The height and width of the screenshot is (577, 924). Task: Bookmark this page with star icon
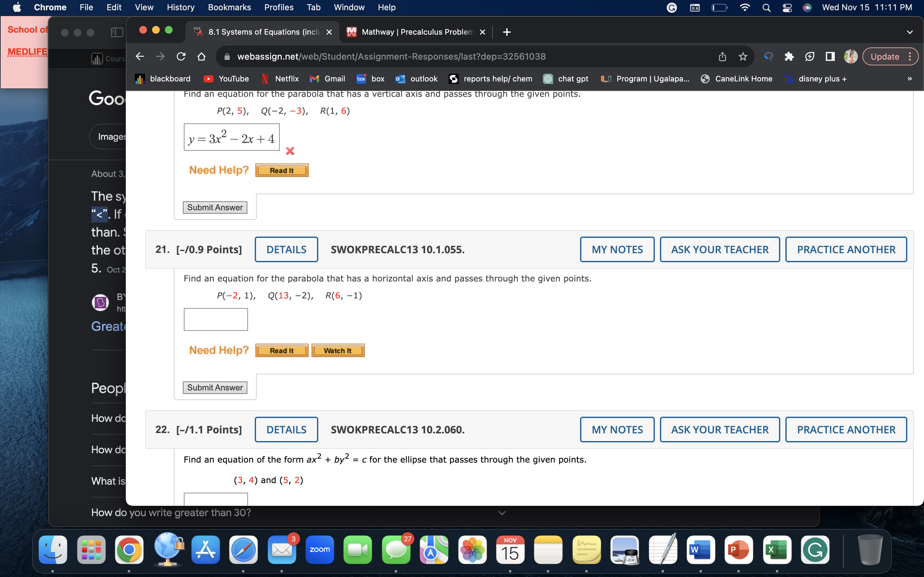[743, 56]
